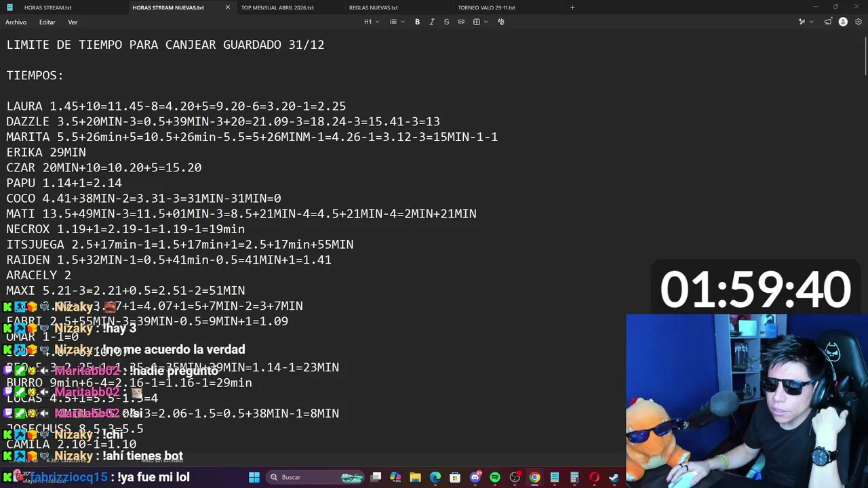Open Opera browser from taskbar
The height and width of the screenshot is (488, 868).
[595, 477]
